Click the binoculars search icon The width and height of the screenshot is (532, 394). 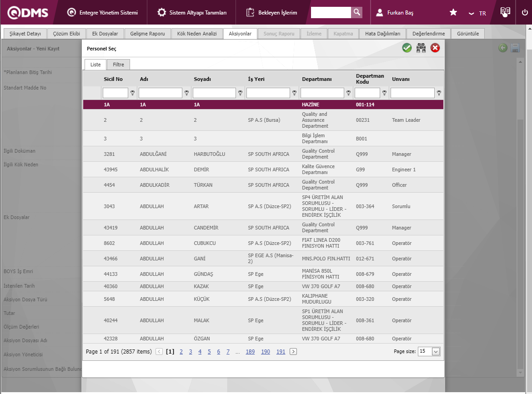tap(421, 48)
